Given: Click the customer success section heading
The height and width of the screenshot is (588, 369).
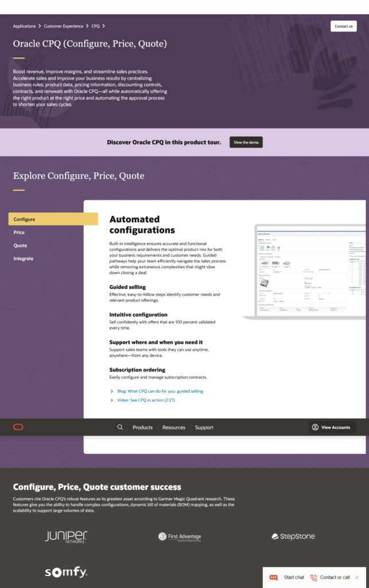Looking at the screenshot, I should [97, 487].
